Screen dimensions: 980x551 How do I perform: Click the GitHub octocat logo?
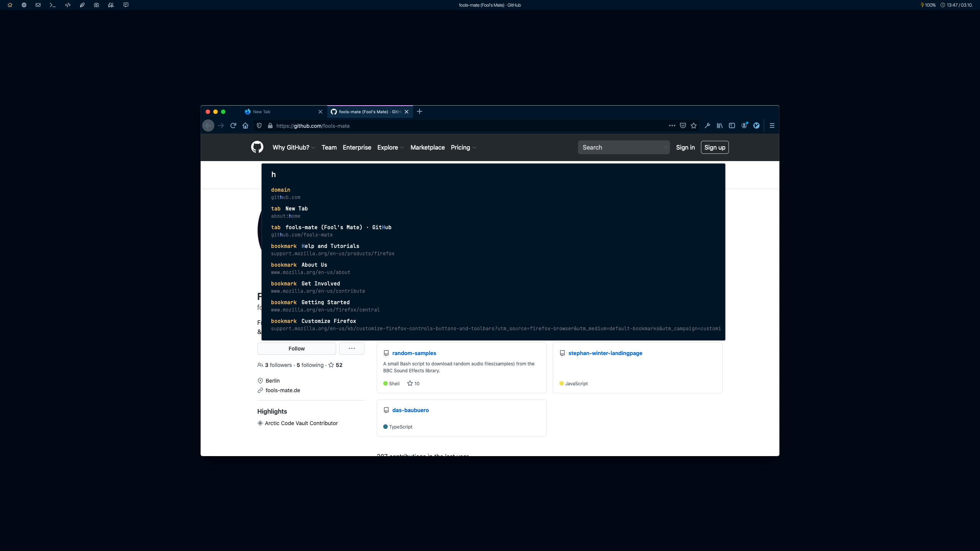point(257,147)
